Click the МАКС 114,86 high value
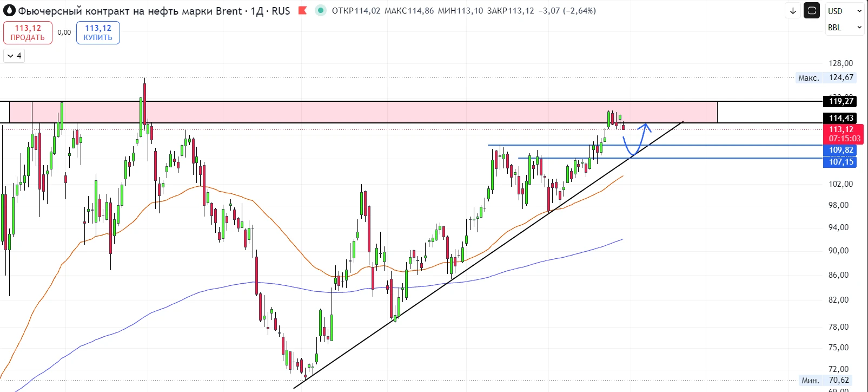Screen dimensions: 868x392 tap(409, 11)
